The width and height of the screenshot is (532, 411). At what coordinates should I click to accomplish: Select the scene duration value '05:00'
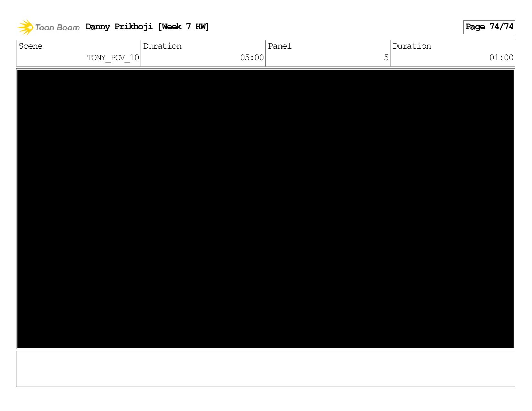click(252, 58)
